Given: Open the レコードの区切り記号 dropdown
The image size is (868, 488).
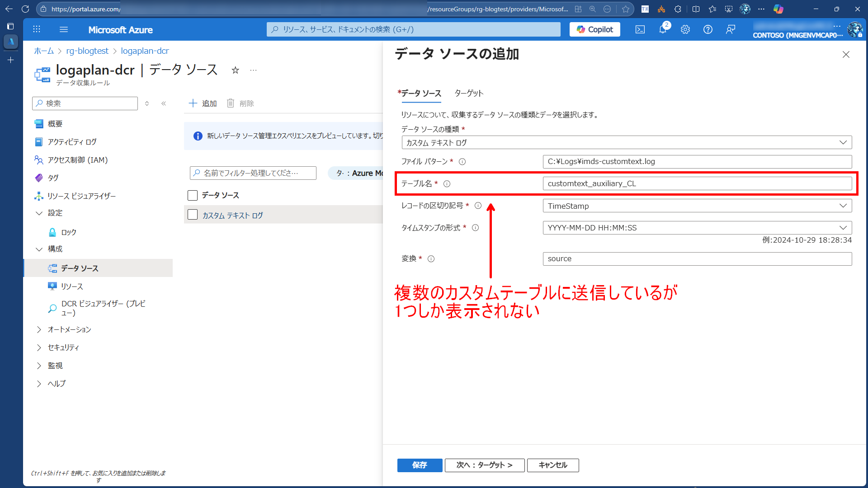Looking at the screenshot, I should (697, 206).
